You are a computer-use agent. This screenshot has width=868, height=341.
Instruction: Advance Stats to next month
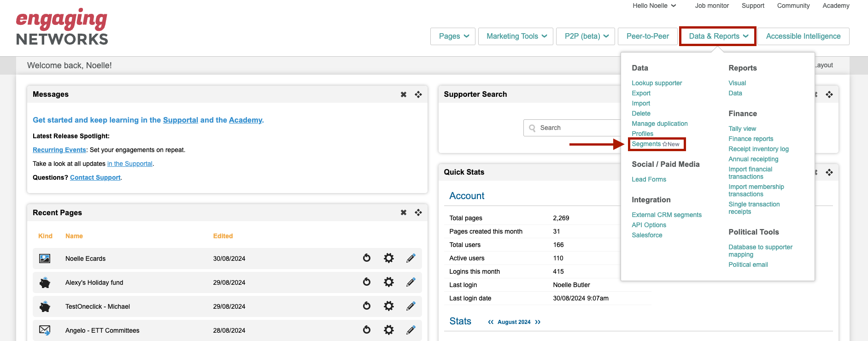(538, 322)
